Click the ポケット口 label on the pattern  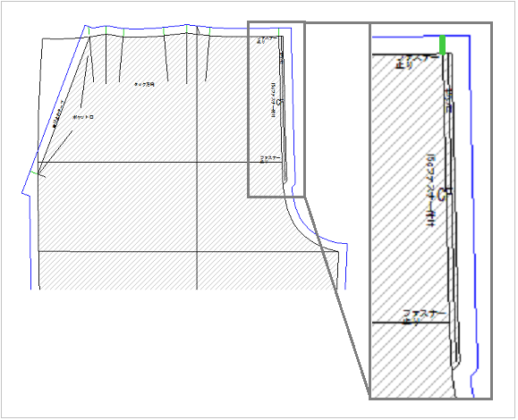click(x=83, y=117)
